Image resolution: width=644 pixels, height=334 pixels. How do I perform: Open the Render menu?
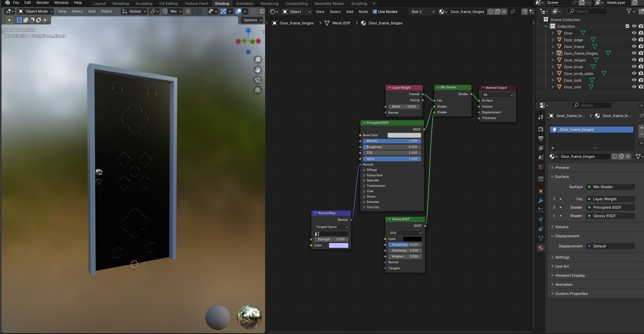coord(43,3)
